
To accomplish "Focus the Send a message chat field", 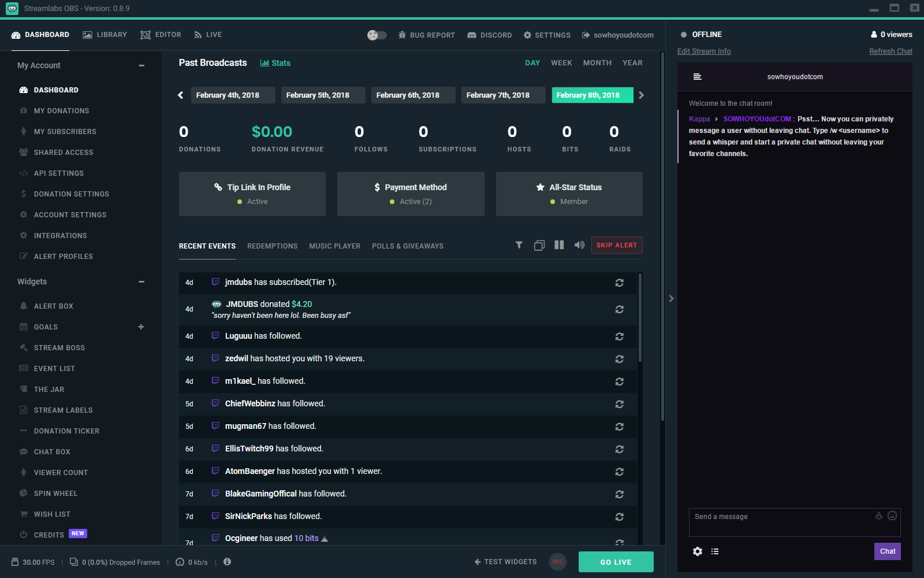I will point(795,523).
